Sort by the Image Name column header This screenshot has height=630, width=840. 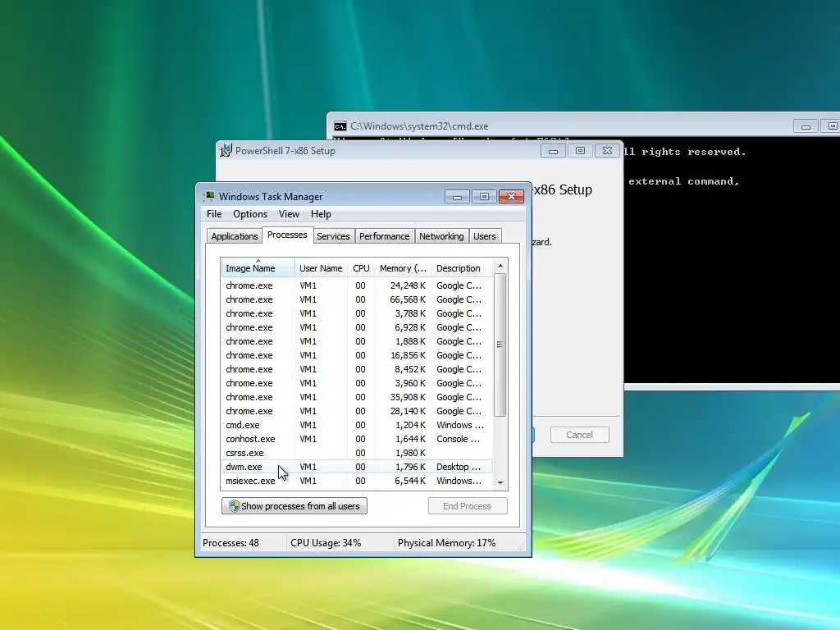coord(258,268)
